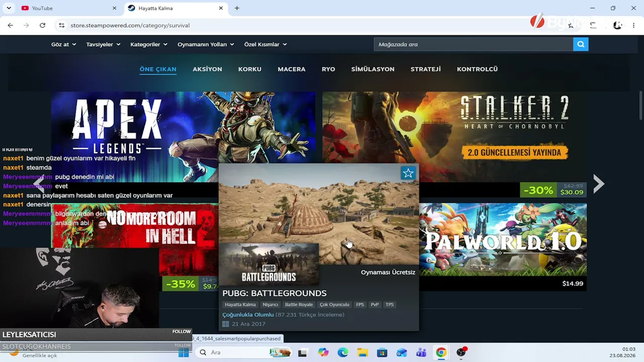Screen dimensions: 644x362
Task: Expand the Göz at menu
Action: (63, 44)
